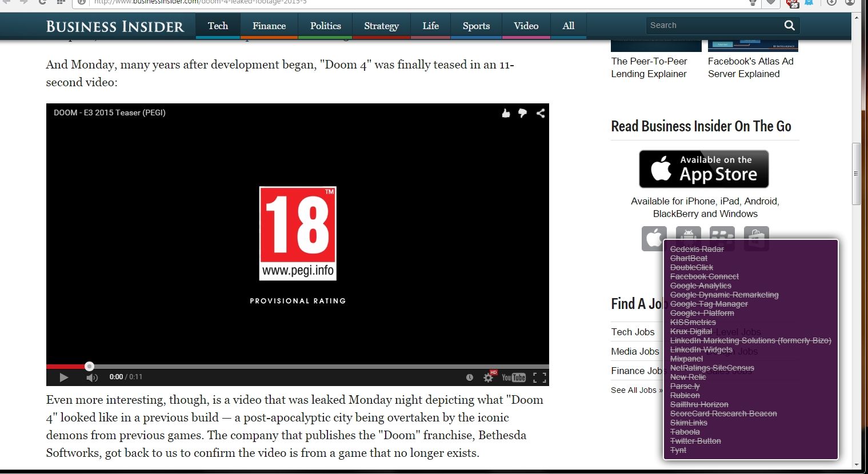Toggle Google Dynamic Remarketing tracker
This screenshot has height=474, width=868.
click(x=724, y=295)
